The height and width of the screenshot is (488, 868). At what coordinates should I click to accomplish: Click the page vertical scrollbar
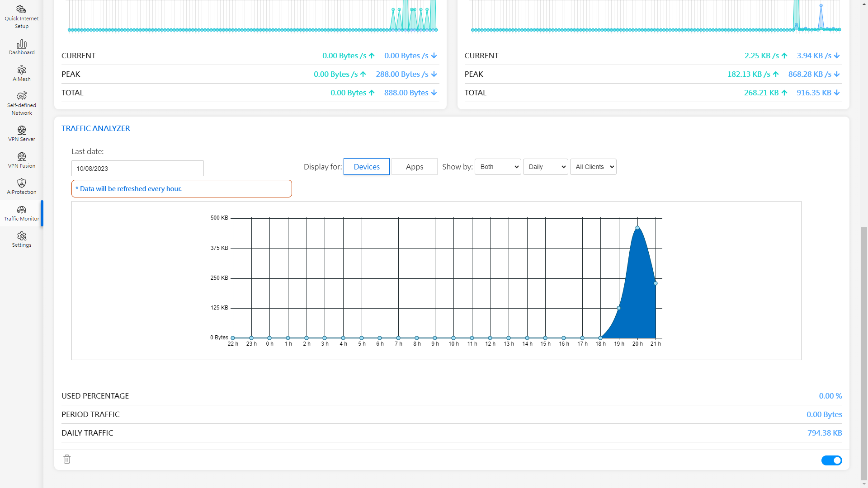[864, 352]
